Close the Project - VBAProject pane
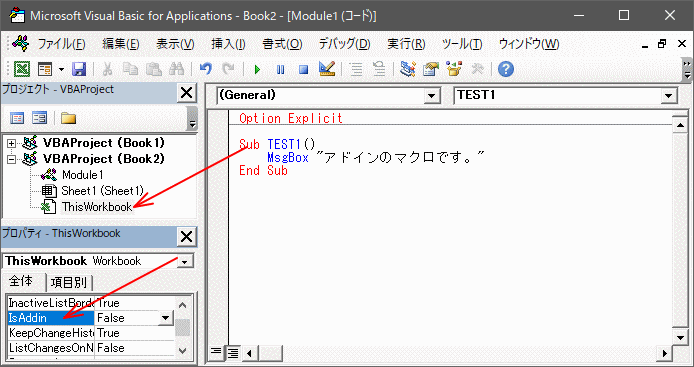694x367 pixels. click(186, 93)
